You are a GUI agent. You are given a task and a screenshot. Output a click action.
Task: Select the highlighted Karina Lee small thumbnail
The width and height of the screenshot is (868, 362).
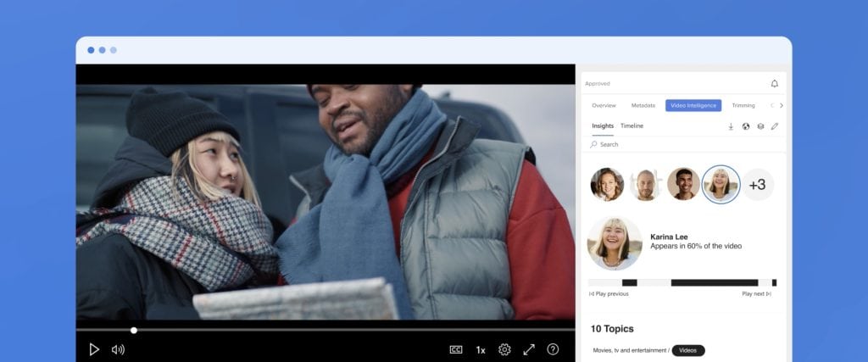click(721, 184)
